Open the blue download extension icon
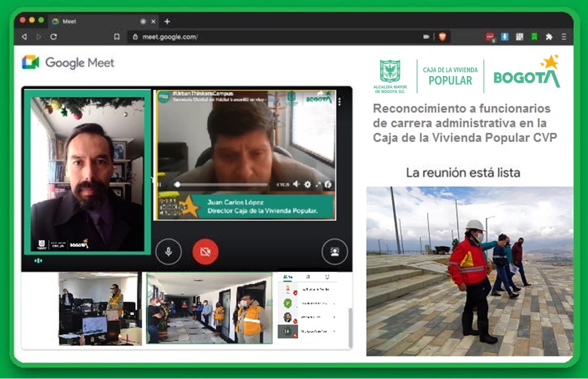Image resolution: width=588 pixels, height=379 pixels. coord(505,36)
